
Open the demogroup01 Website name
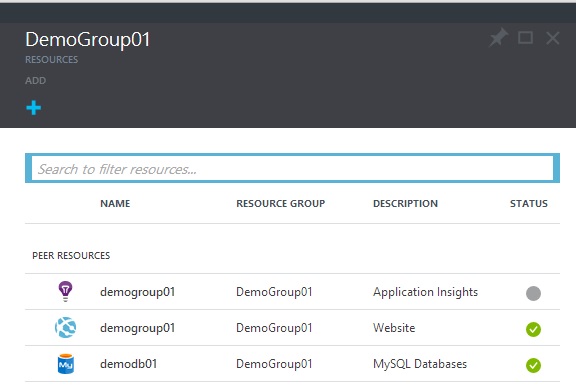(x=137, y=328)
